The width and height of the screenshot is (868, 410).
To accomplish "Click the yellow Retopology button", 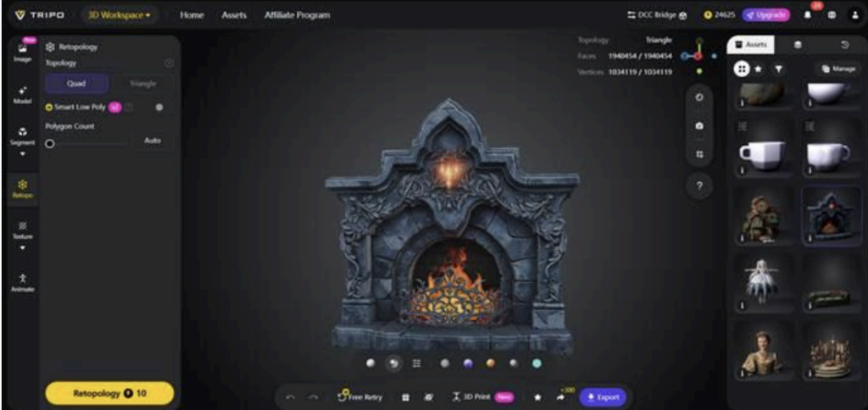I will pyautogui.click(x=109, y=394).
